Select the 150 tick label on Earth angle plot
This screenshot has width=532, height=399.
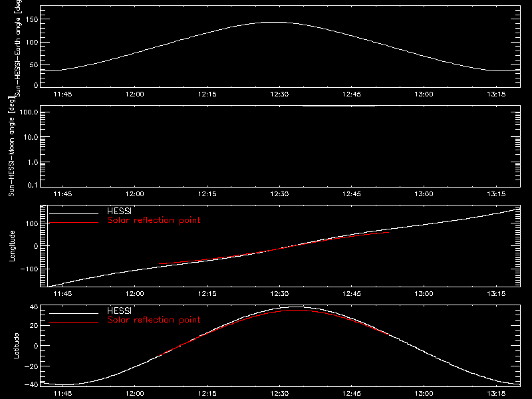(31, 19)
